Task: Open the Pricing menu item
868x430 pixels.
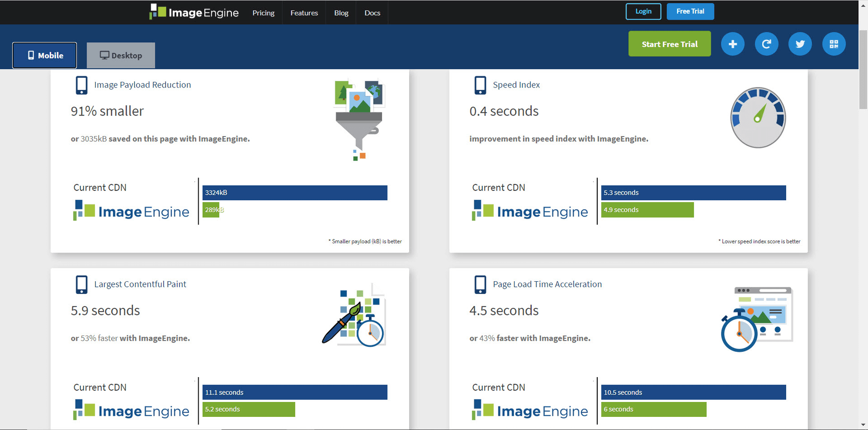Action: click(263, 13)
